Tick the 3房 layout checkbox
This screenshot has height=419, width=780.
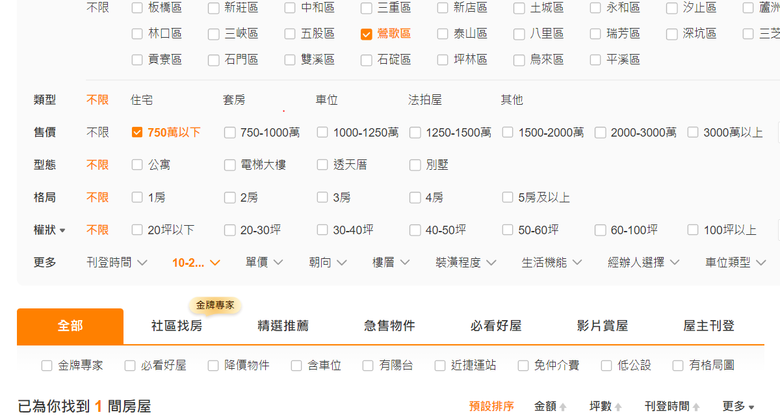[x=322, y=198]
